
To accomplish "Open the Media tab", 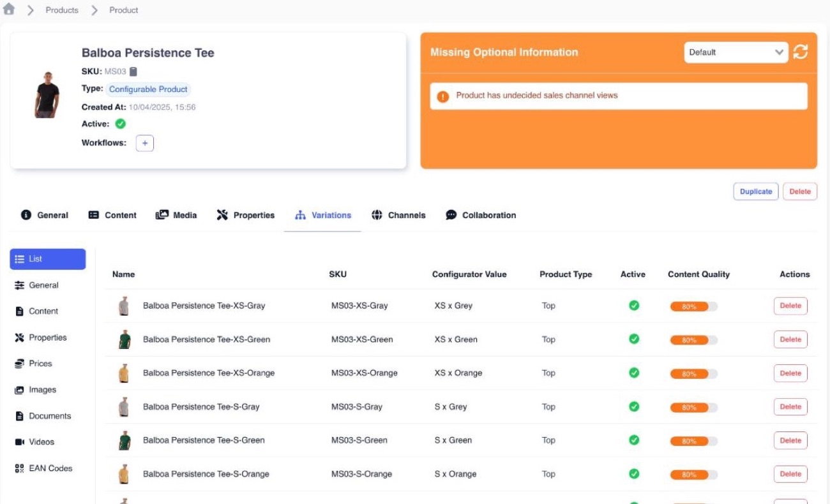I will point(176,215).
